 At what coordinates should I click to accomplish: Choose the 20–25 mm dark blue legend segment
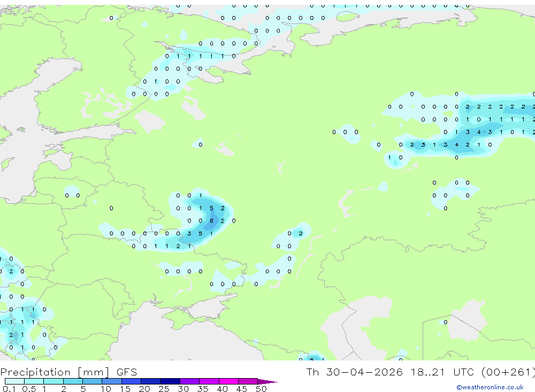tap(151, 381)
